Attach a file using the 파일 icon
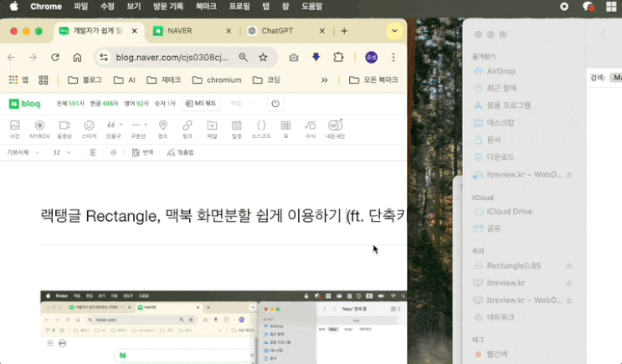Viewport: 622px width, 364px height. pyautogui.click(x=212, y=129)
